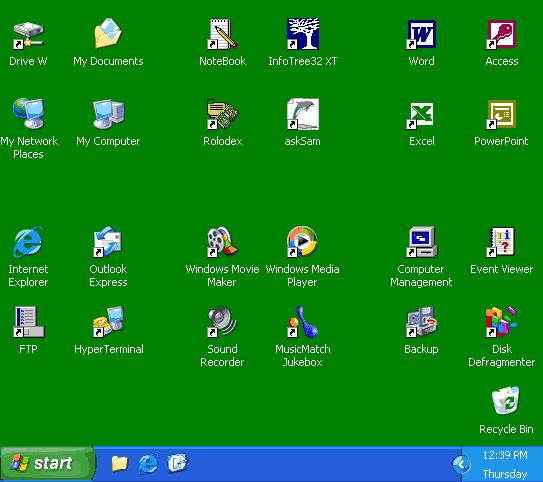Select the NoteBook shortcut icon
This screenshot has height=482, width=543.
222,34
